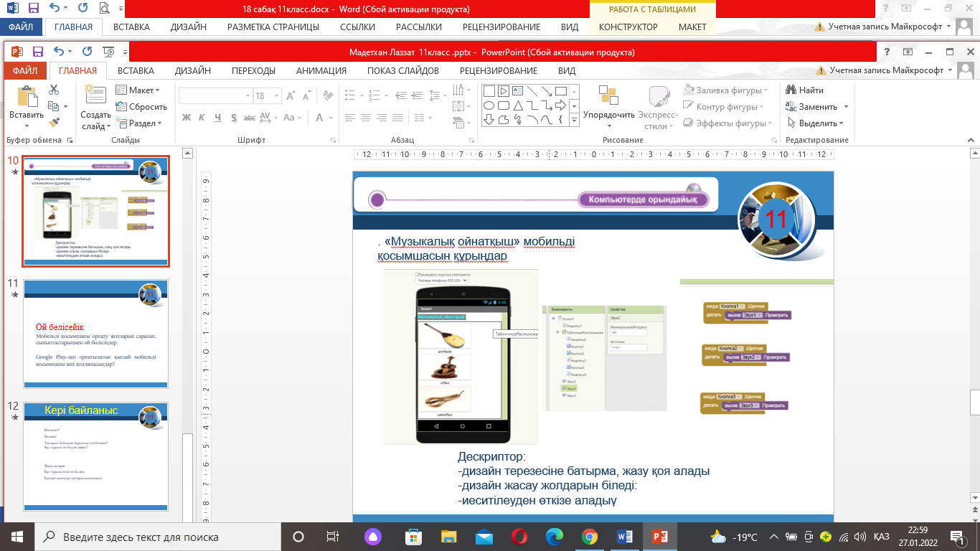Apply italic К formatting
Screen dimensions: 980x551
click(x=201, y=118)
